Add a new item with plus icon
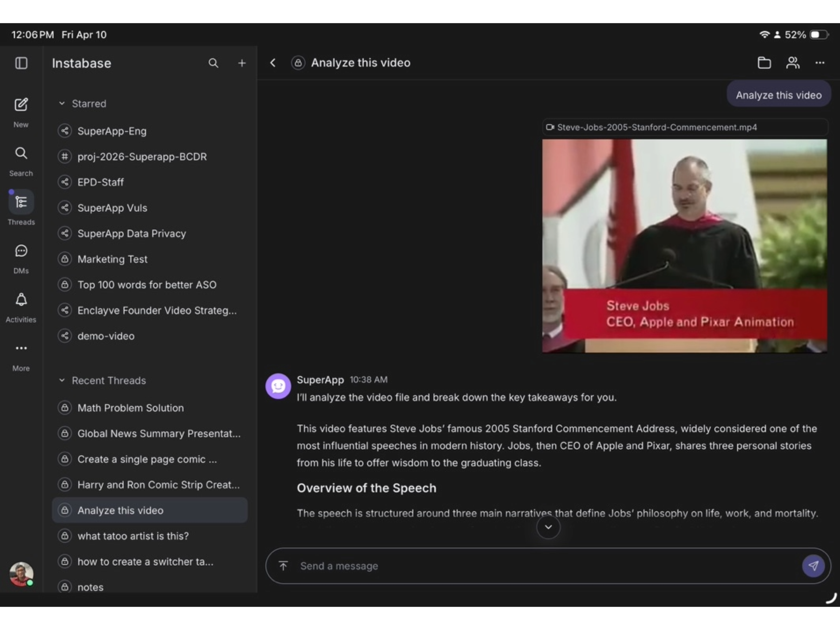840x630 pixels. pos(242,63)
